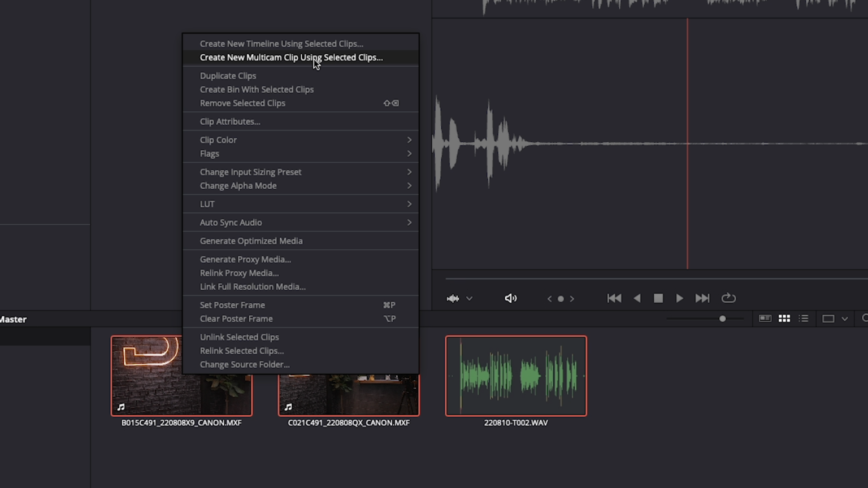Skip to the first frame of the clip
This screenshot has height=488, width=868.
click(x=614, y=298)
